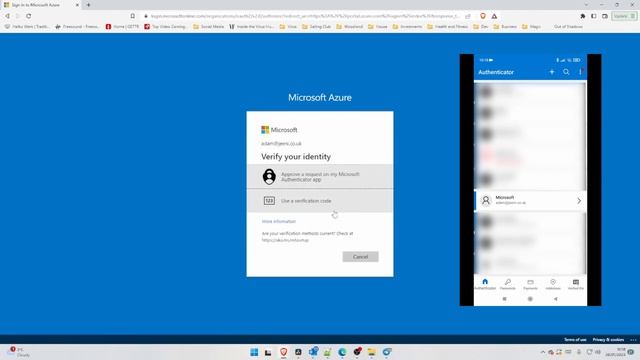The width and height of the screenshot is (640, 360).
Task: Click the Cancel button in sign-in dialog
Action: 360,256
